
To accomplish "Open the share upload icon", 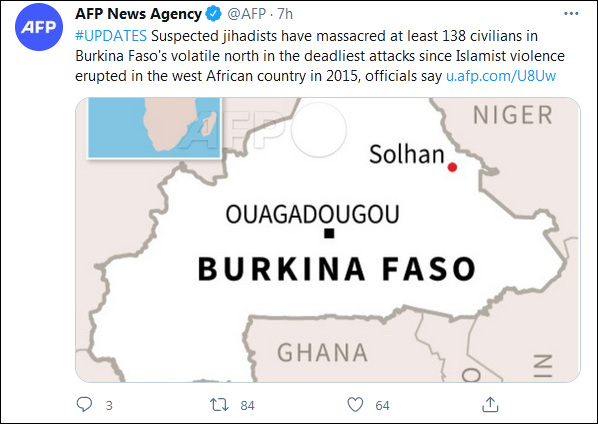I will point(490,405).
